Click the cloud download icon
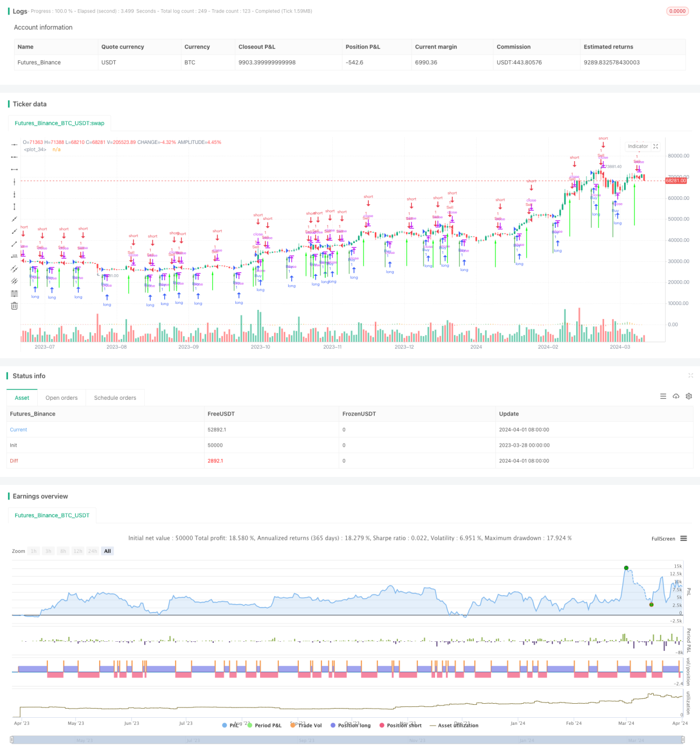Screen dimensions: 700x756 pyautogui.click(x=676, y=396)
